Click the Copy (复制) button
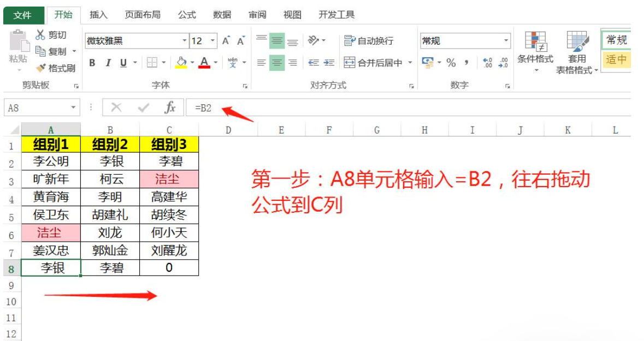This screenshot has width=644, height=341. point(51,51)
